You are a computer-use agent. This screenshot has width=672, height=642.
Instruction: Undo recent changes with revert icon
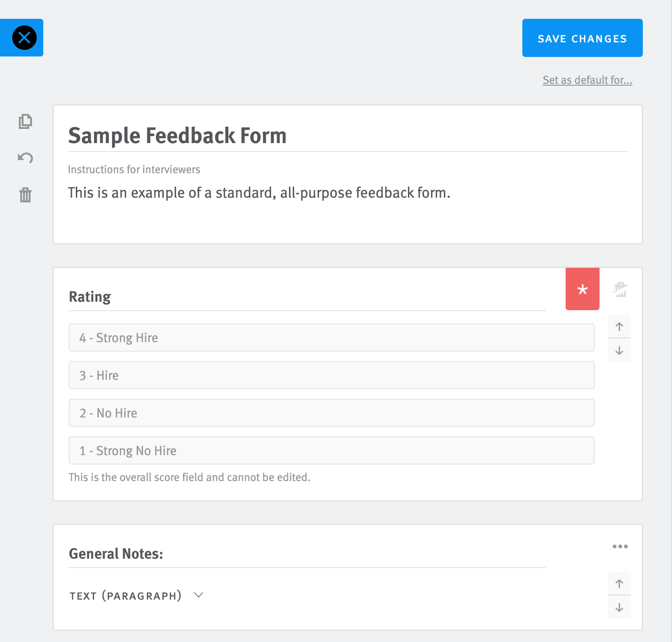[x=26, y=158]
